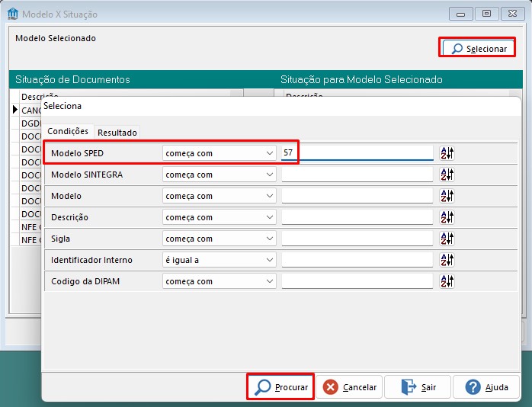Focus the Identificador Interno value field
The width and height of the screenshot is (532, 407).
coord(357,260)
